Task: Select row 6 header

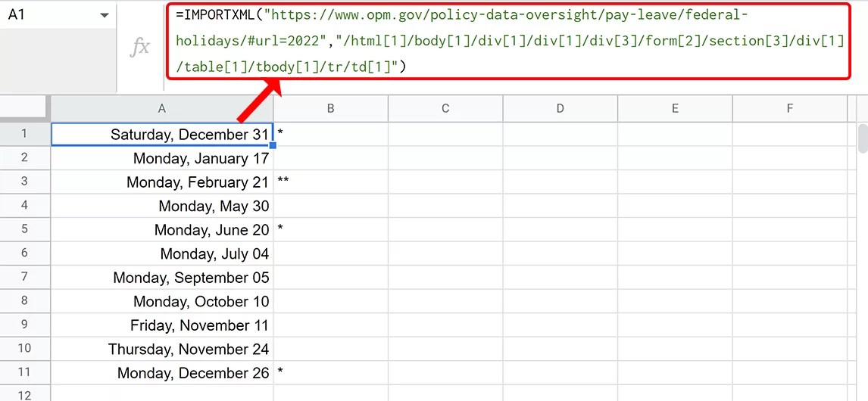Action: (25, 253)
